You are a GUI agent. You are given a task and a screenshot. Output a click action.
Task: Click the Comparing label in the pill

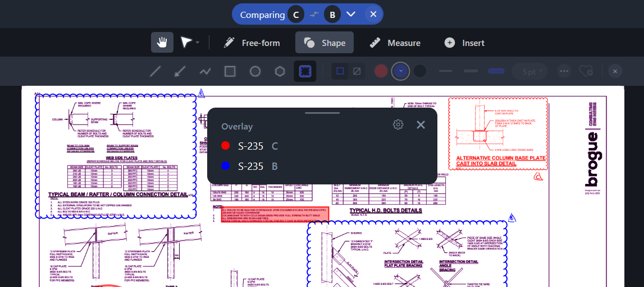coord(262,15)
